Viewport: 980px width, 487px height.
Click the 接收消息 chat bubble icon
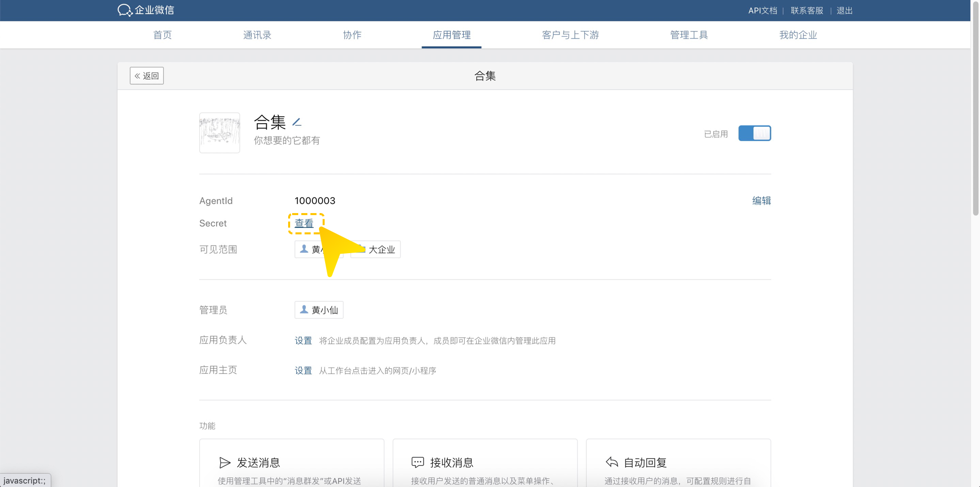(x=417, y=462)
